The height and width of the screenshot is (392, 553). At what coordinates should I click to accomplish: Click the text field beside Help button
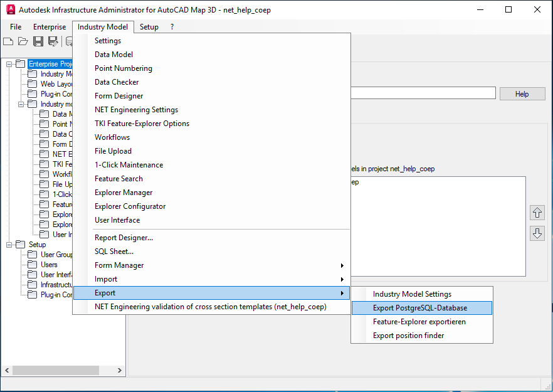423,93
